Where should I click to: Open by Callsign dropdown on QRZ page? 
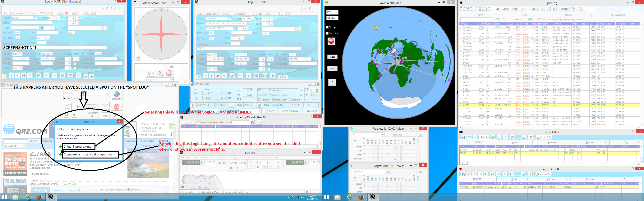(x=24, y=146)
